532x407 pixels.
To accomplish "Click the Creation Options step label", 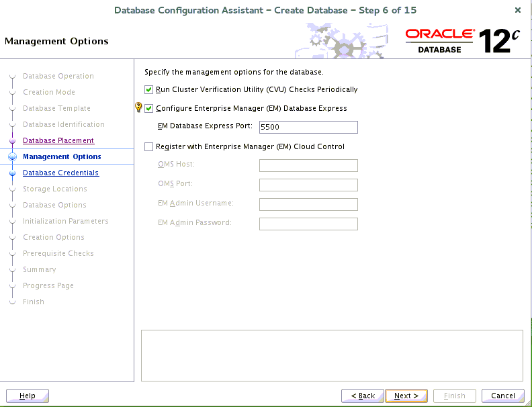I will click(54, 237).
